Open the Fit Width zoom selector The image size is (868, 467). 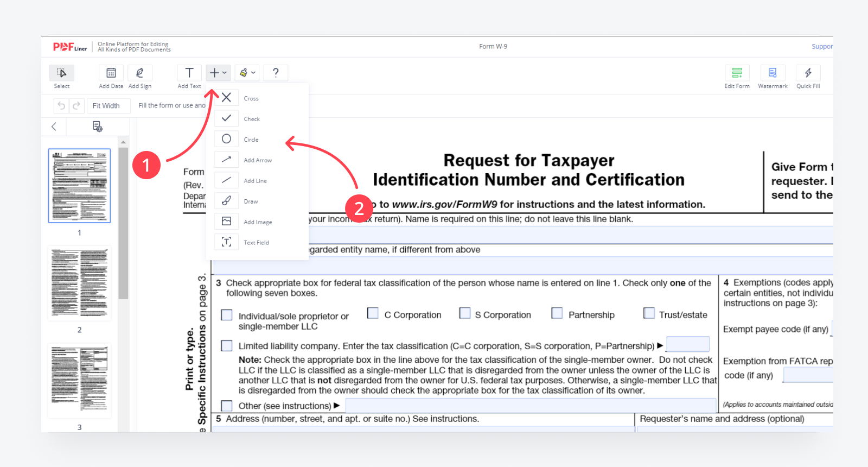(x=108, y=106)
